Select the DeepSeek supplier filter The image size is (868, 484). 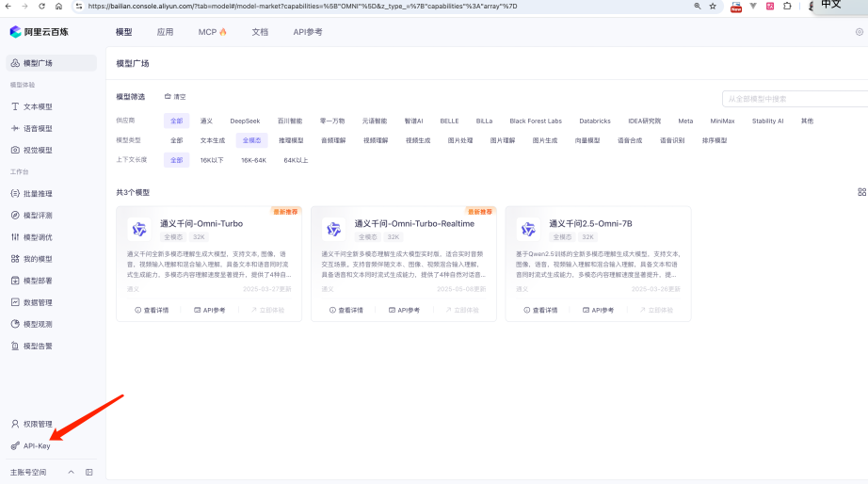(x=245, y=121)
